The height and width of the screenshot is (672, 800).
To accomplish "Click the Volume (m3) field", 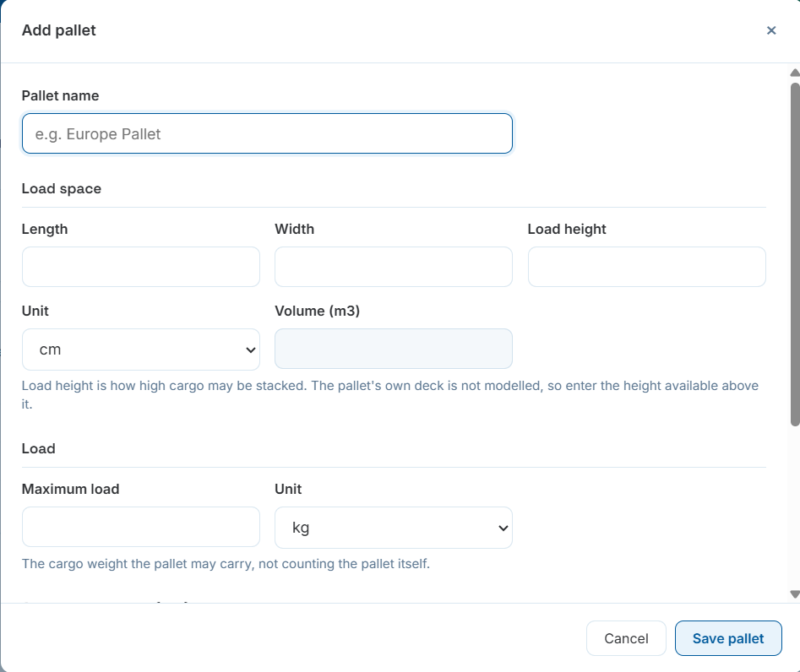I will pyautogui.click(x=394, y=349).
